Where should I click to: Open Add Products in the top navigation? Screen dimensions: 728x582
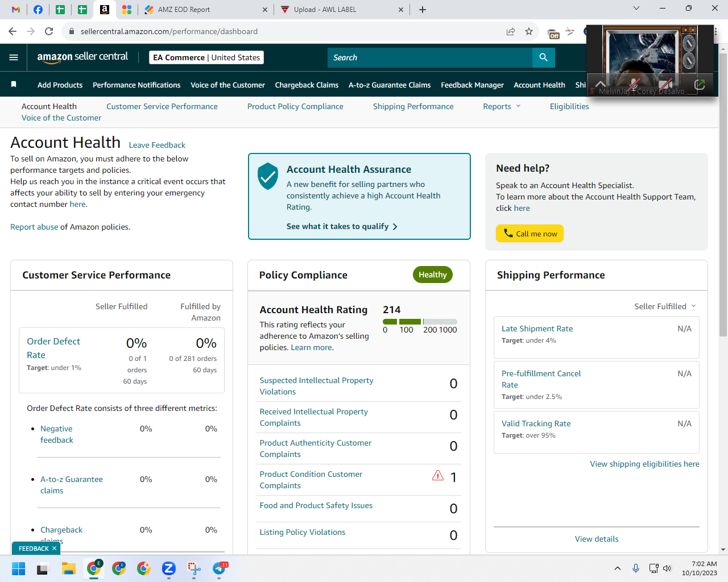60,85
